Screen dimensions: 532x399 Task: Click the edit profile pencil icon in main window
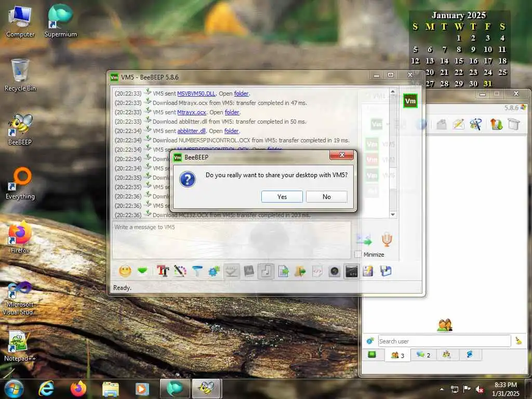pyautogui.click(x=458, y=125)
